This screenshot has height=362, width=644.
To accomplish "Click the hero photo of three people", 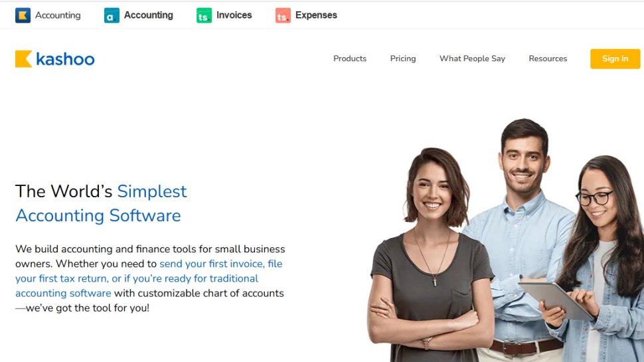I will [505, 240].
